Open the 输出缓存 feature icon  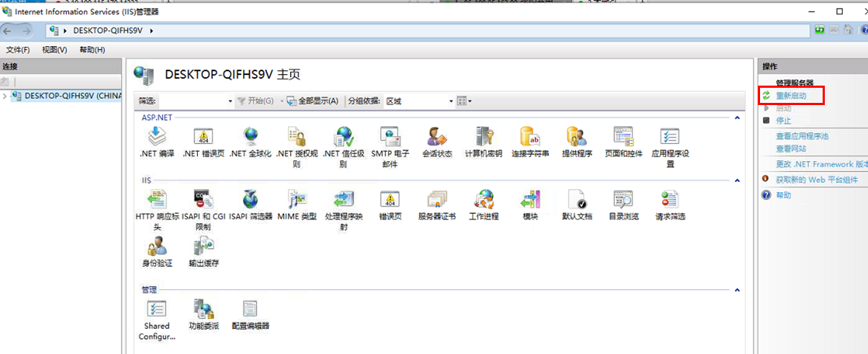(204, 247)
